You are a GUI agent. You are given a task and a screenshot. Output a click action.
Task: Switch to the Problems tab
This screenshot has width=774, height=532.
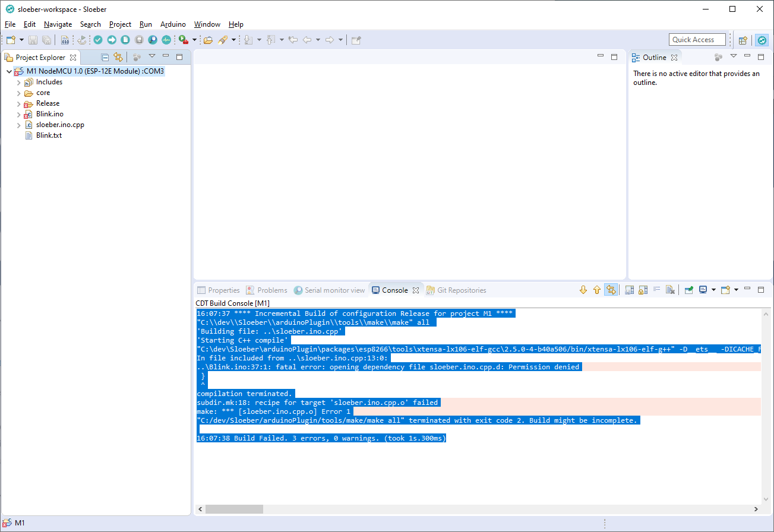pyautogui.click(x=267, y=290)
